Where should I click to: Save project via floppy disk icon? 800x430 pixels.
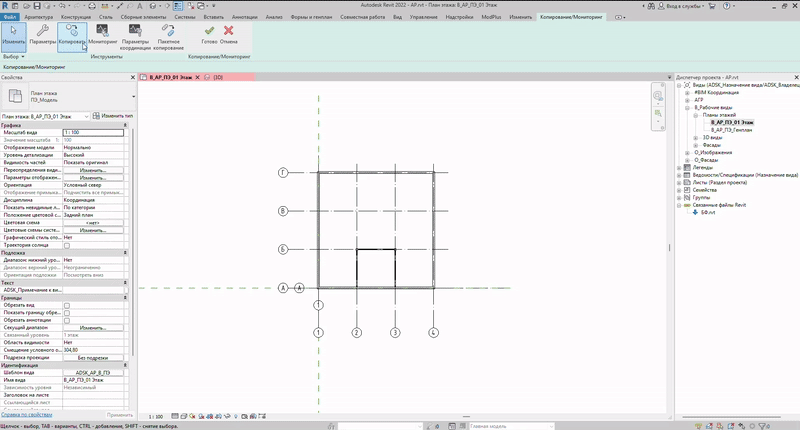pyautogui.click(x=37, y=6)
